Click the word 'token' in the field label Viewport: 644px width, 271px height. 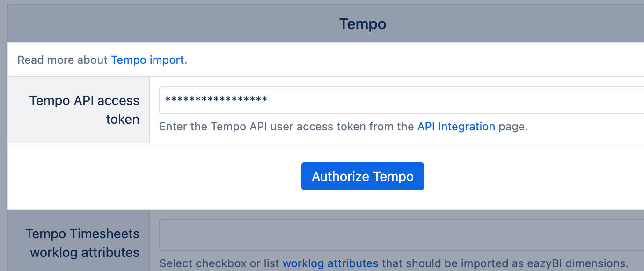pyautogui.click(x=123, y=119)
